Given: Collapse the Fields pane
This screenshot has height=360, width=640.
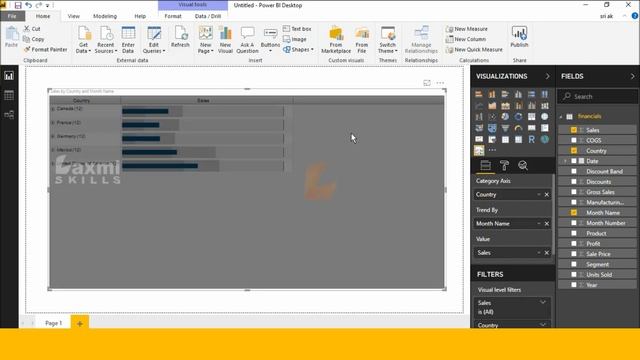Looking at the screenshot, I should [x=633, y=76].
